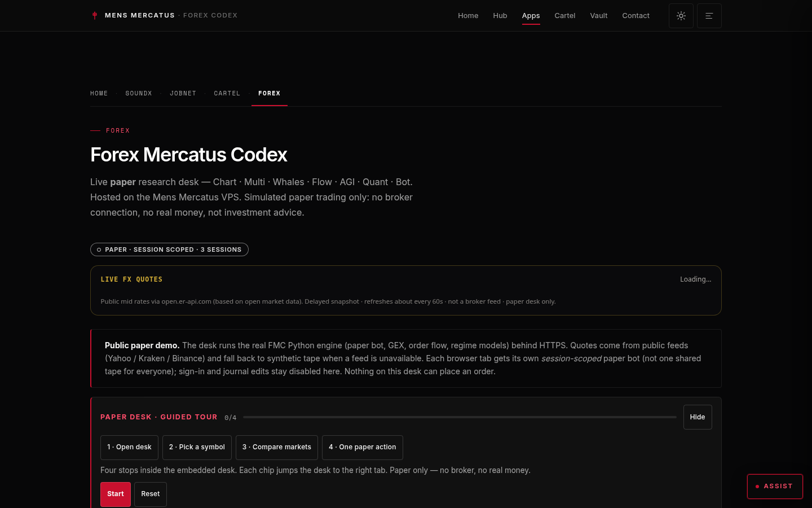Open the Contact page link
812x508 pixels.
click(636, 16)
